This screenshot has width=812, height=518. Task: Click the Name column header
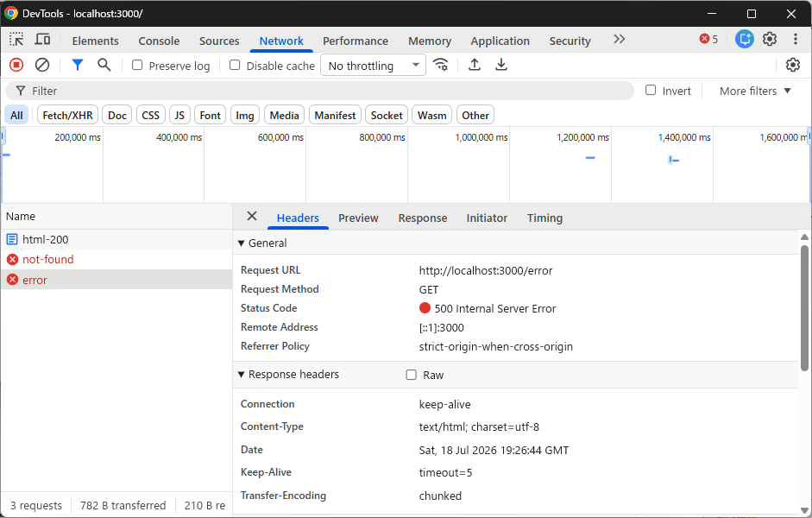click(x=116, y=217)
